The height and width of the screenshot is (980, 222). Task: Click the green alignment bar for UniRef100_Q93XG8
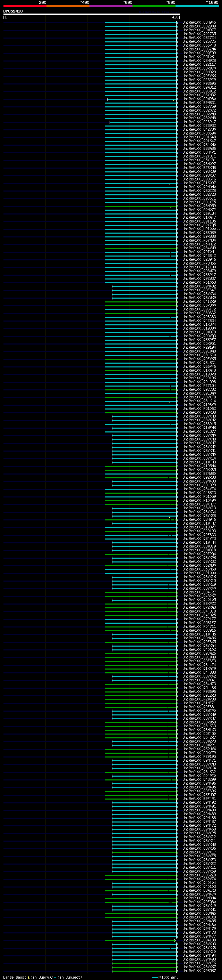pos(142,412)
